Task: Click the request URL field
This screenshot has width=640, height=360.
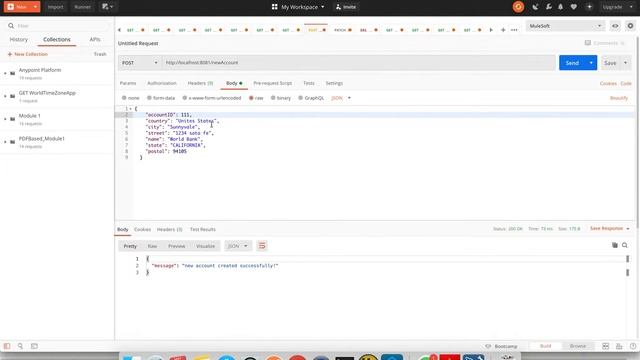Action: pos(358,63)
